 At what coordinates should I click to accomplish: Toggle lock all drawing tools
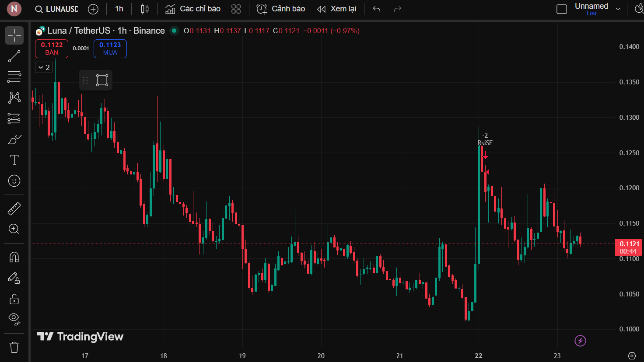click(14, 299)
